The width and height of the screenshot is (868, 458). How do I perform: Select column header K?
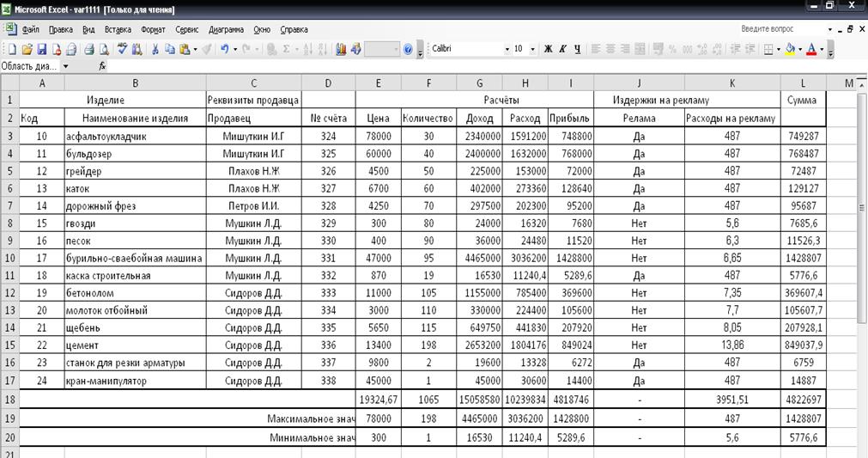click(x=732, y=83)
